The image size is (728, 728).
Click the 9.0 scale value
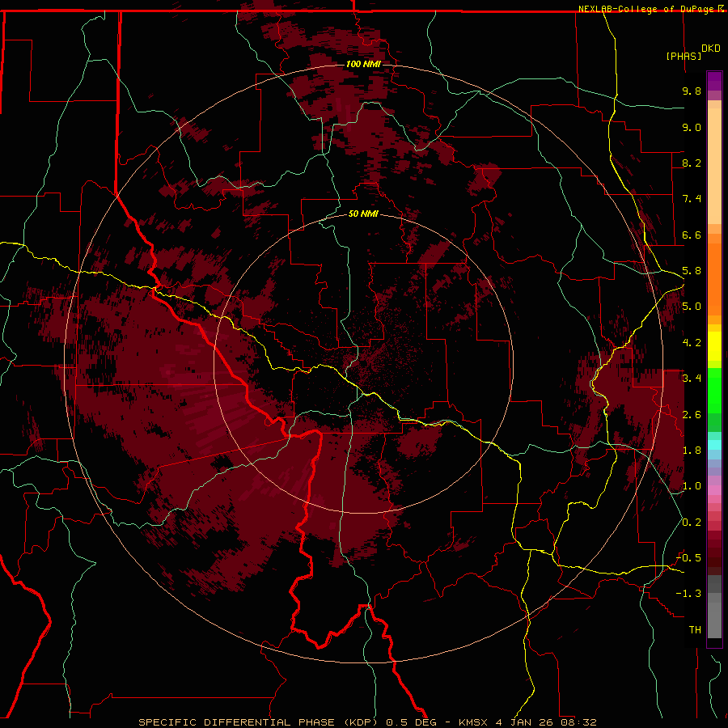coord(692,127)
